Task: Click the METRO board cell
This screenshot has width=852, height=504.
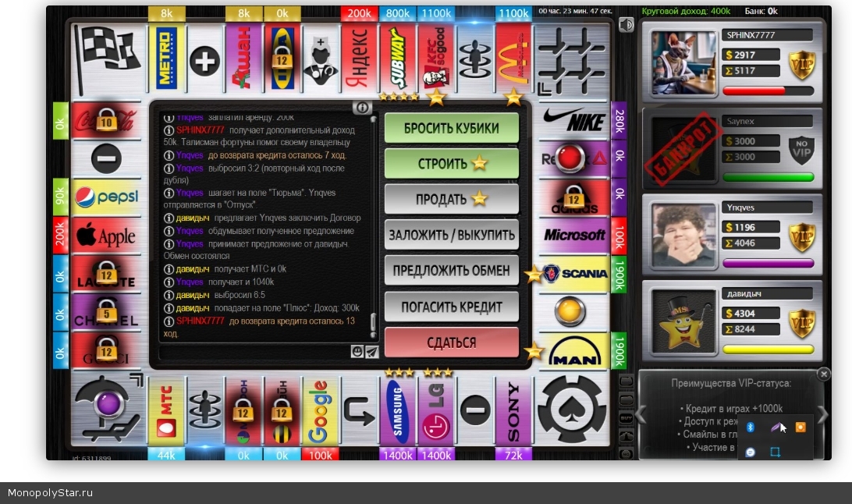Action: coord(166,59)
